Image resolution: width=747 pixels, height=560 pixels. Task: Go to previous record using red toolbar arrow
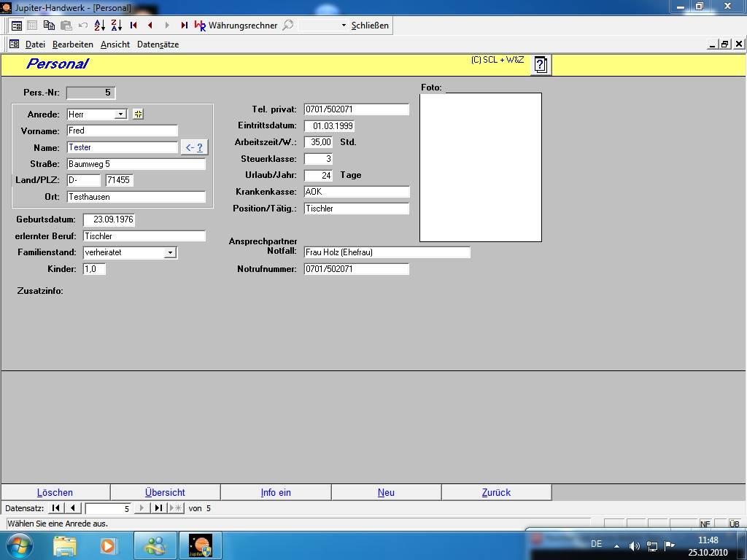click(x=150, y=25)
